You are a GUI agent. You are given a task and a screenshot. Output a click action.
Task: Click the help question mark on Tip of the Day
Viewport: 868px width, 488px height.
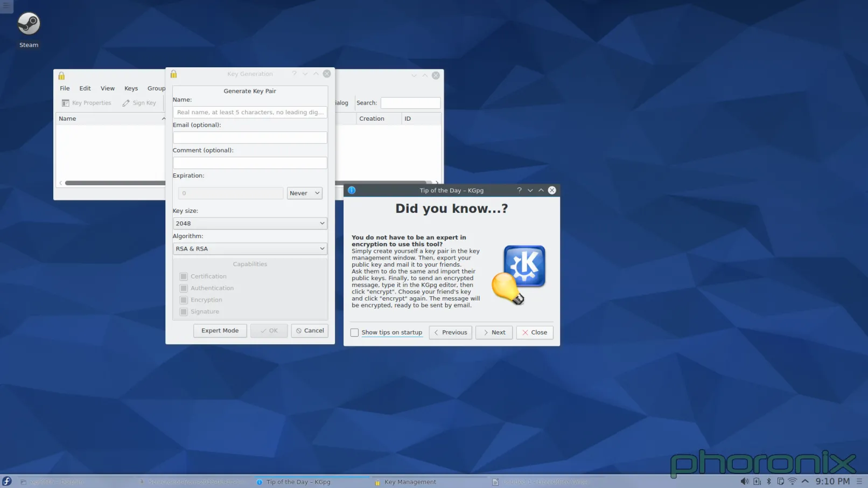519,190
